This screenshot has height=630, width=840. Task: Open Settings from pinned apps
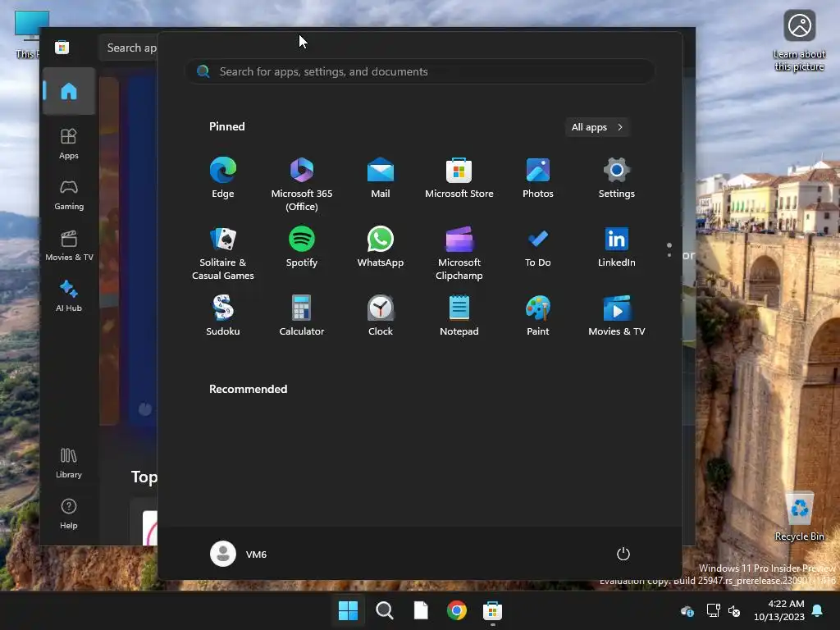[x=617, y=178]
